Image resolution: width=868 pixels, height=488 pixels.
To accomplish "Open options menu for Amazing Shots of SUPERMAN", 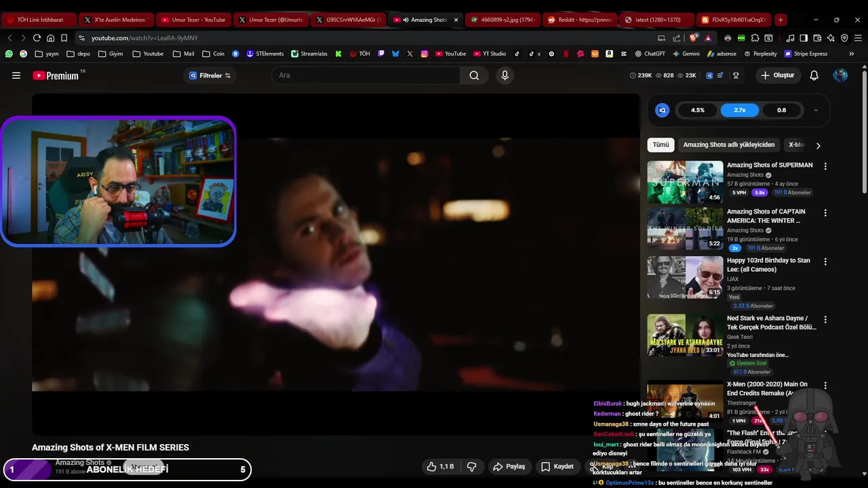I will (825, 166).
